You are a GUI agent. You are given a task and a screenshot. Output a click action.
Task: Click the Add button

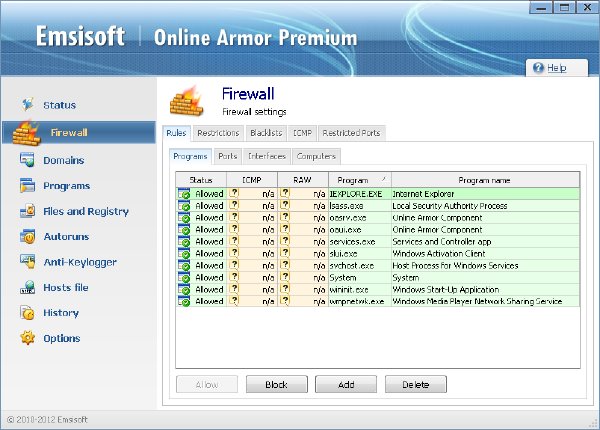(x=346, y=384)
